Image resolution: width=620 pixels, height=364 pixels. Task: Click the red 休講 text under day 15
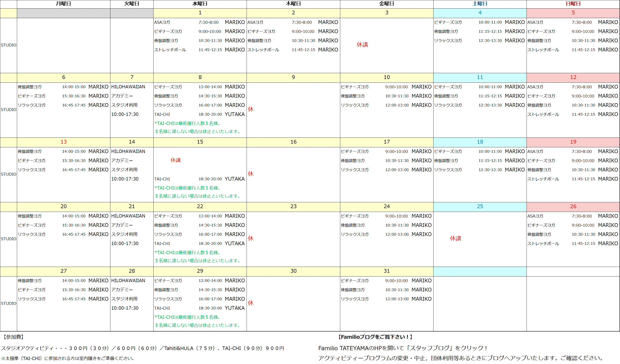pos(175,160)
